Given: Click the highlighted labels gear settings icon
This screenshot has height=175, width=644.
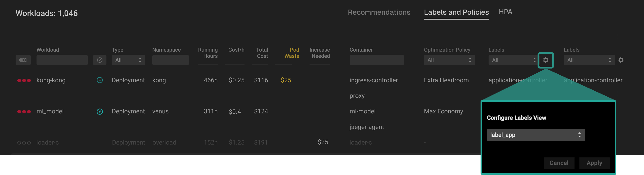Looking at the screenshot, I should pyautogui.click(x=545, y=60).
